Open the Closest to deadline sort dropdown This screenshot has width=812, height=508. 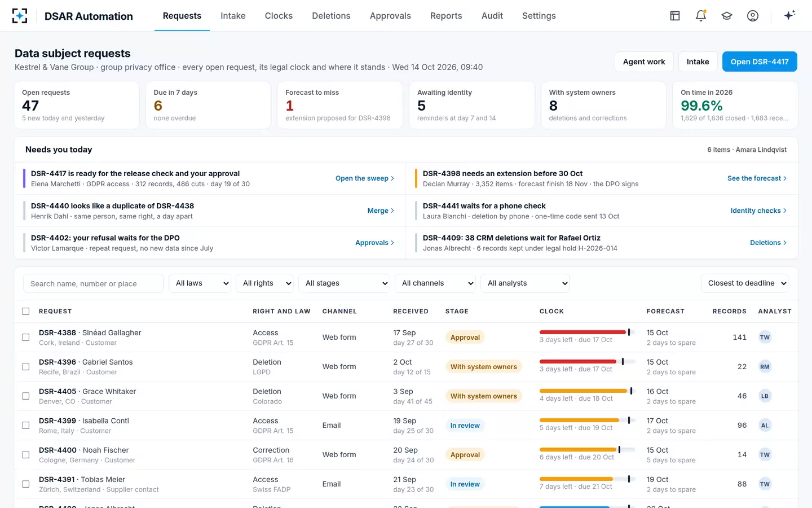coord(745,283)
